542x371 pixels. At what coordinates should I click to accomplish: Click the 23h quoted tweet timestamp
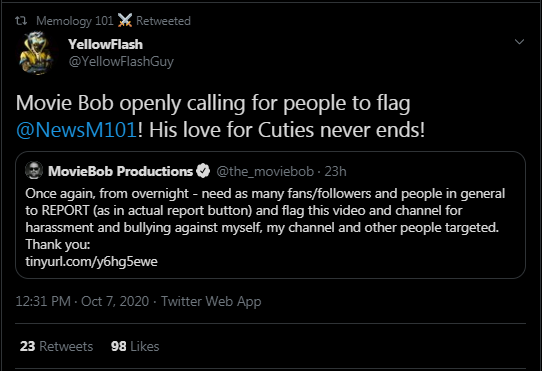[x=335, y=171]
